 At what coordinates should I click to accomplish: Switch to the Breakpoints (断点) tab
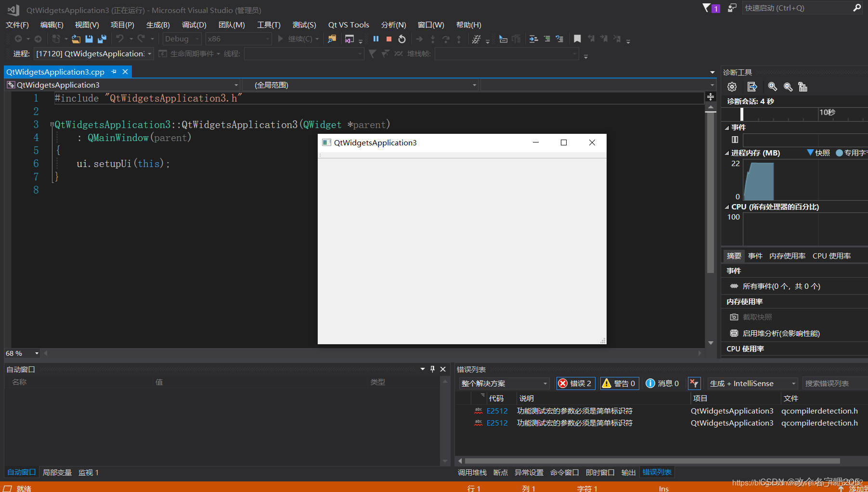point(501,472)
